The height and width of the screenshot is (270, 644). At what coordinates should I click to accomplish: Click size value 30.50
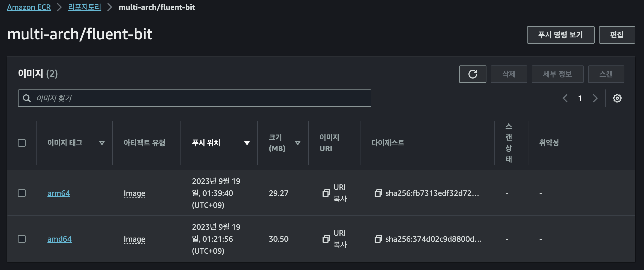pos(279,239)
